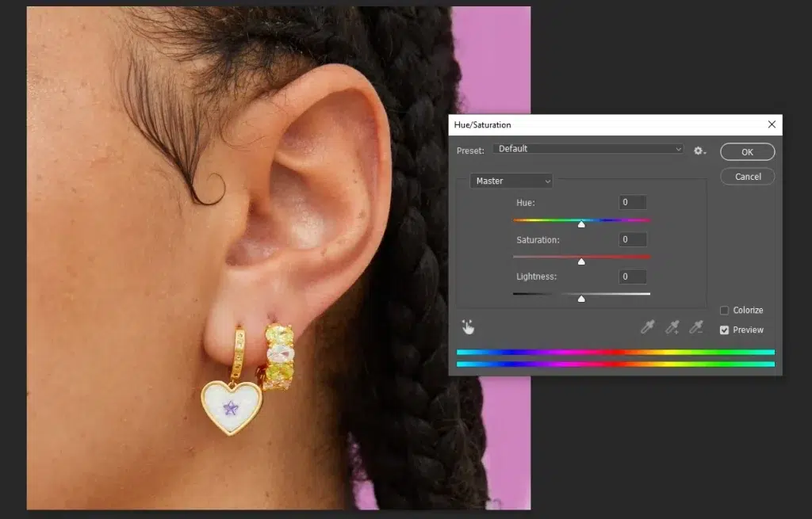Focus the Hue value input field
Viewport: 812px width, 519px height.
click(x=633, y=202)
